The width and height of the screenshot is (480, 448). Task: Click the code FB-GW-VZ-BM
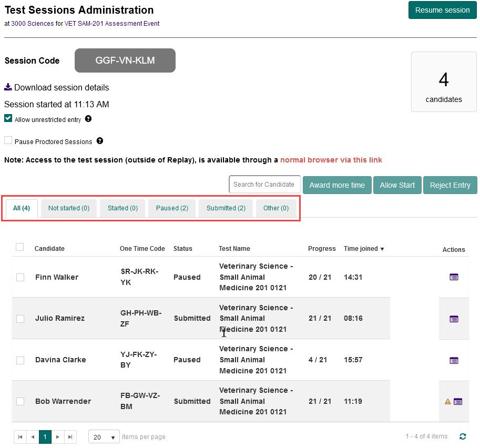tap(140, 401)
